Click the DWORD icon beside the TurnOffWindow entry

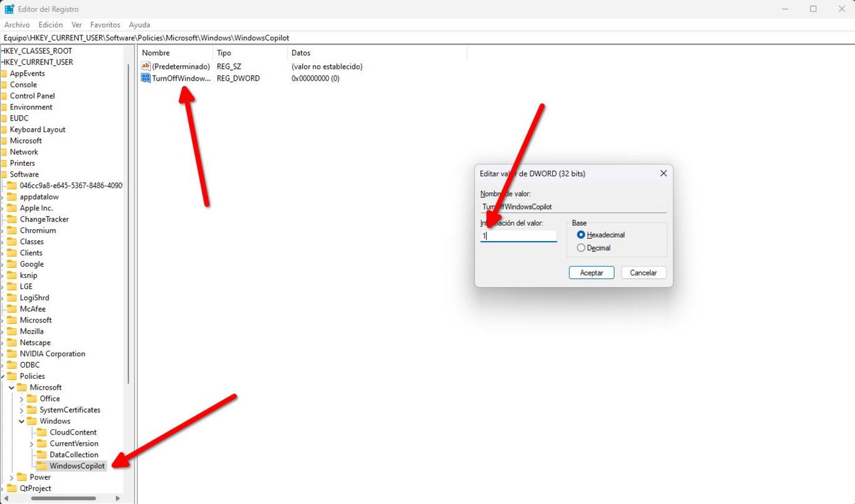(x=145, y=78)
